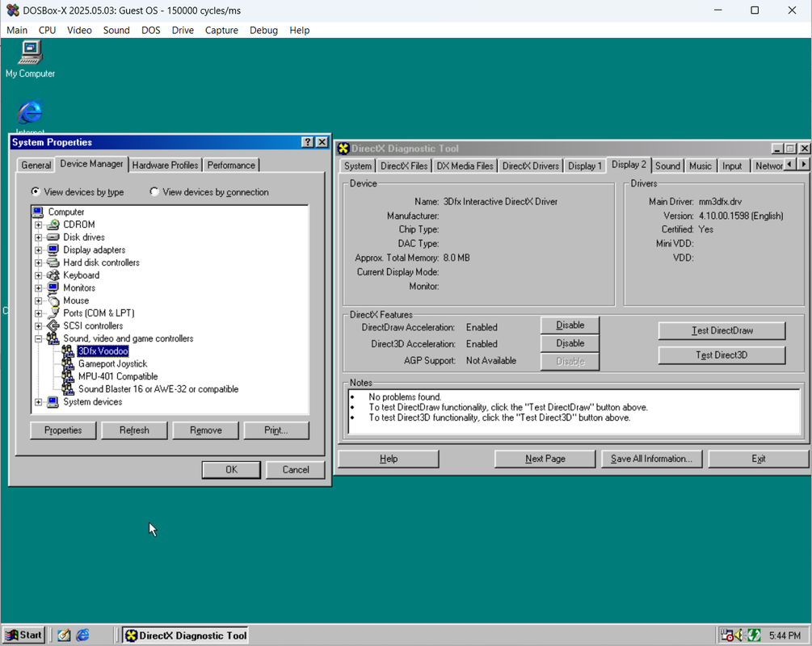Switch to Performance tab
Viewport: 812px width, 646px height.
(231, 165)
